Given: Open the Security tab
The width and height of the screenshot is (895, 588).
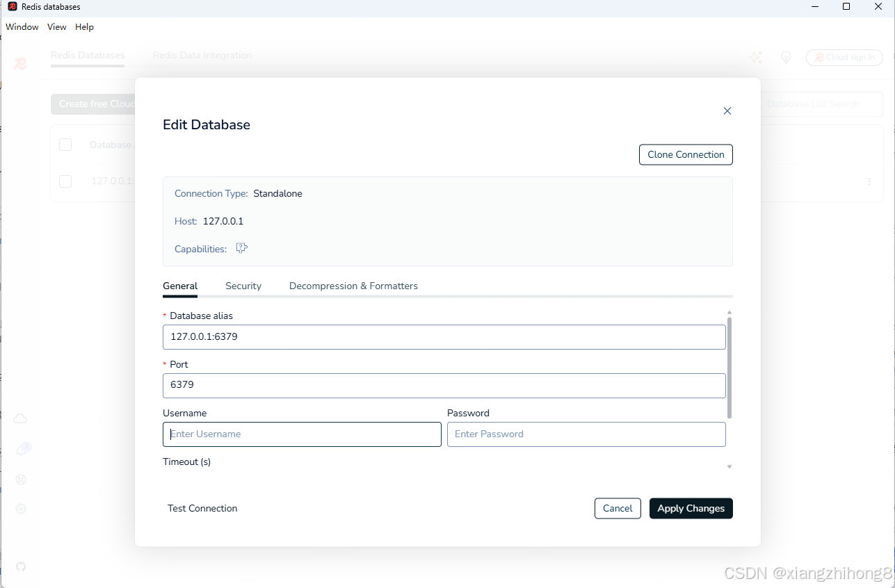Looking at the screenshot, I should coord(243,286).
